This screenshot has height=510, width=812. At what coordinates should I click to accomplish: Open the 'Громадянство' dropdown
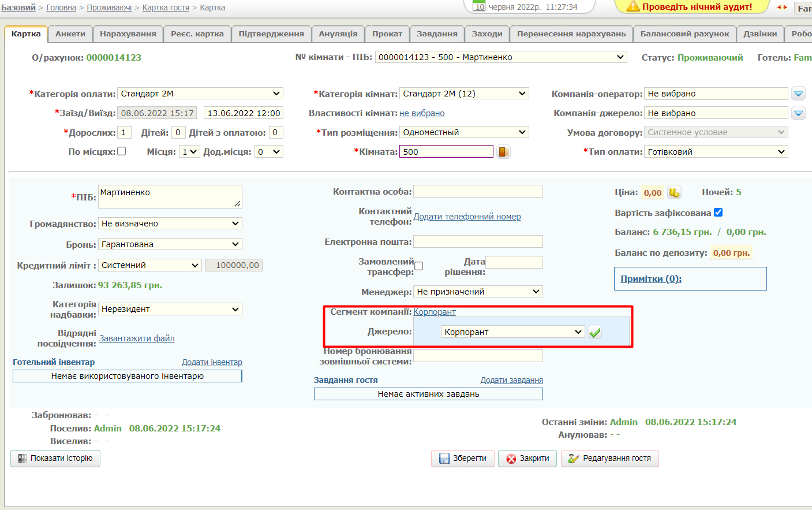click(x=170, y=224)
